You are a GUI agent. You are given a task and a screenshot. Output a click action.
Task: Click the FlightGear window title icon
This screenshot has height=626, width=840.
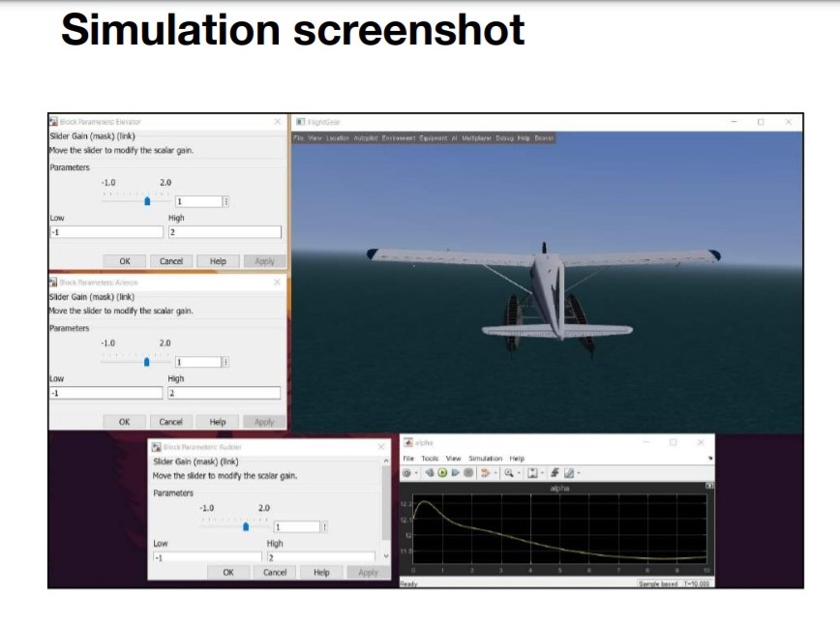(x=301, y=122)
